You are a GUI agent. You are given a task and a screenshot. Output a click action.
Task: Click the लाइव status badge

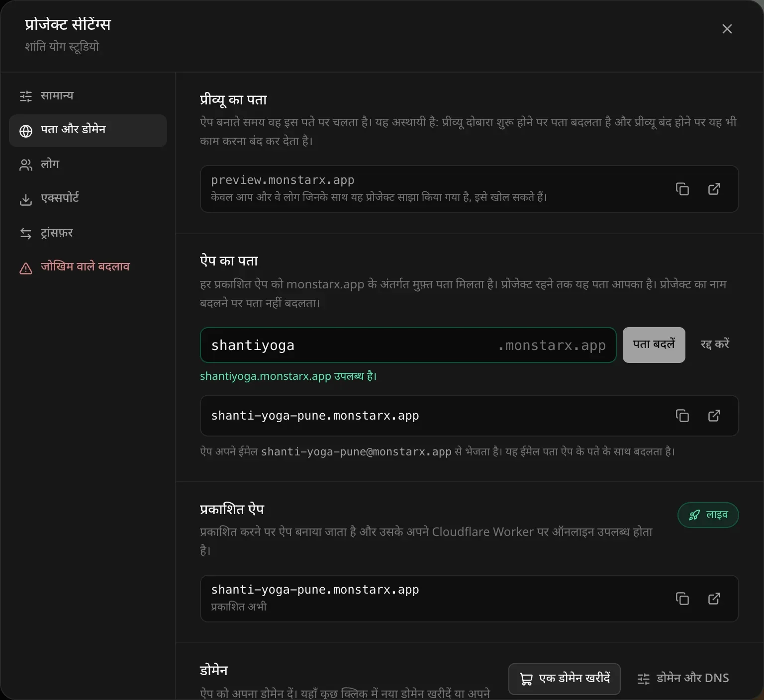(708, 515)
